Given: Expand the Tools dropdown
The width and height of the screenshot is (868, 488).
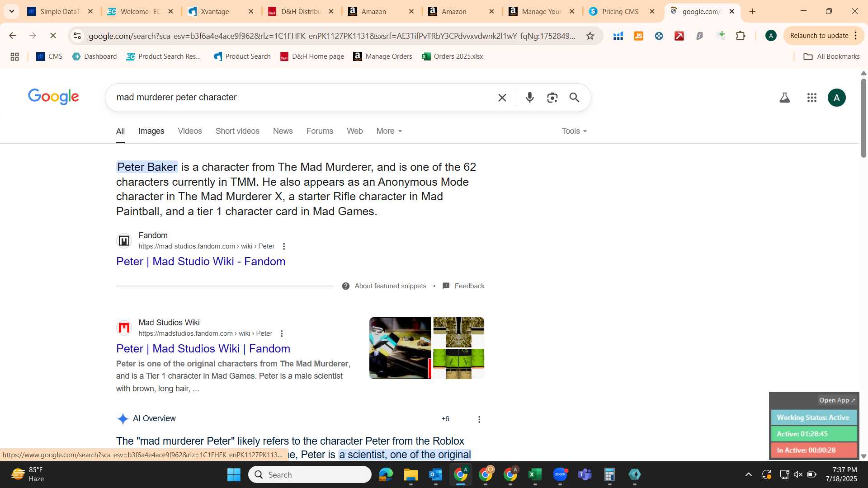Looking at the screenshot, I should click(x=574, y=131).
